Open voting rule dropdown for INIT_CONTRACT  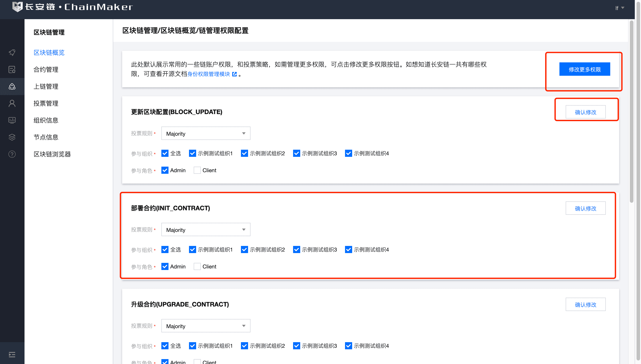pos(205,230)
